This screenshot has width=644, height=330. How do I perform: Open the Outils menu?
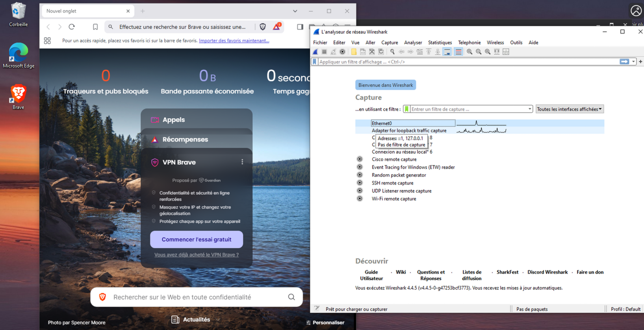[x=516, y=43]
